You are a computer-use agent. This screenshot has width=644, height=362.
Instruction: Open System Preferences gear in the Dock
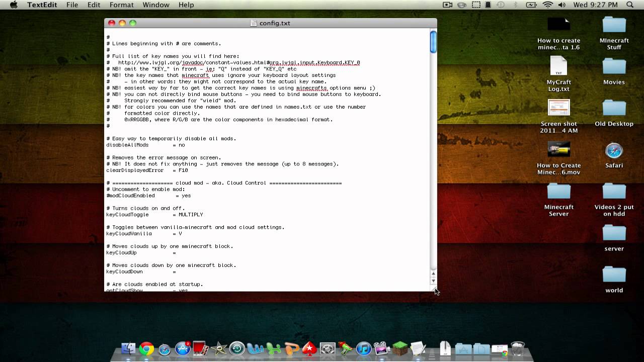pos(328,348)
